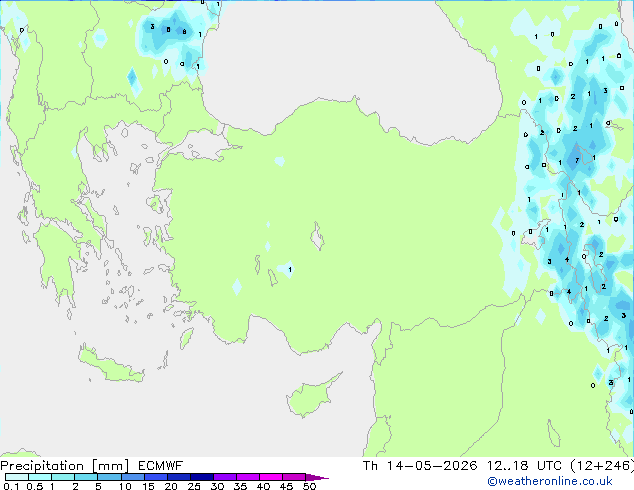Click the legend label '50'
The image size is (634, 490).
point(309,486)
